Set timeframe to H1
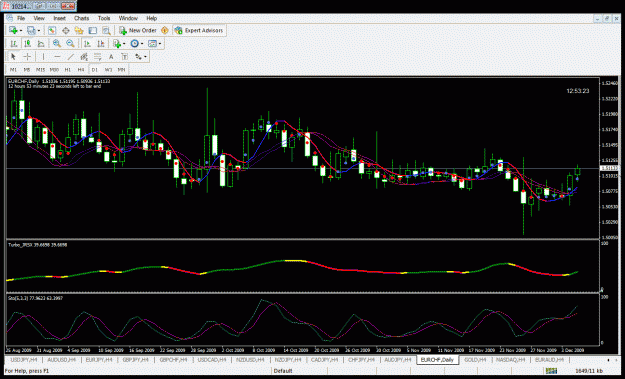Viewport: 625px width, 379px height. pyautogui.click(x=68, y=70)
